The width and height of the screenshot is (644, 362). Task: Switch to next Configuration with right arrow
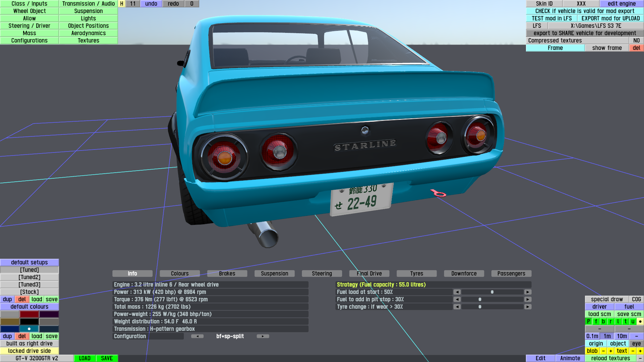point(263,336)
